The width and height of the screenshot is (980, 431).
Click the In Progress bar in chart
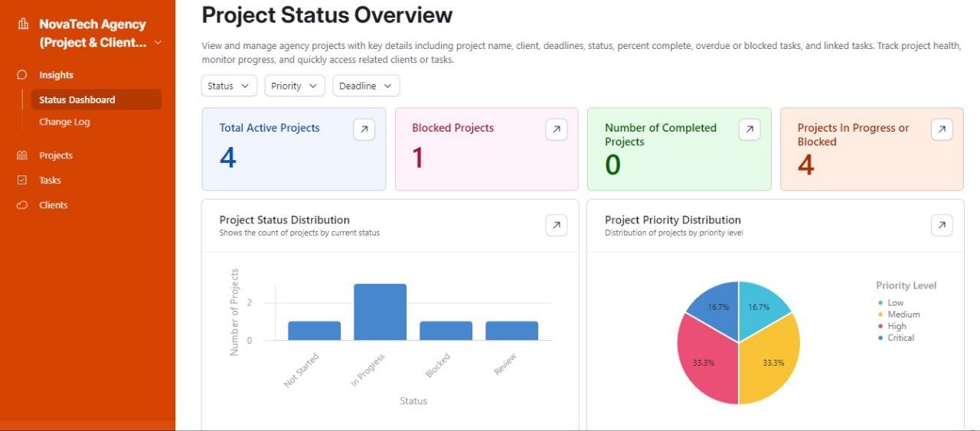click(x=380, y=312)
